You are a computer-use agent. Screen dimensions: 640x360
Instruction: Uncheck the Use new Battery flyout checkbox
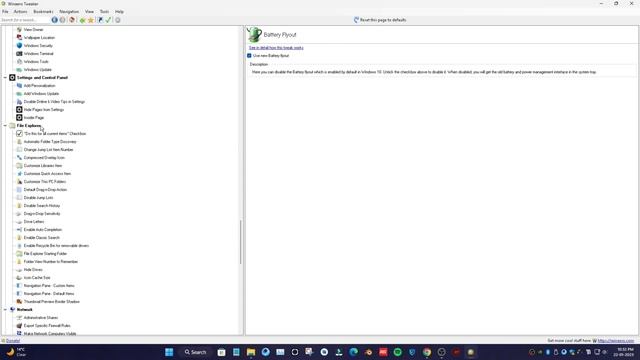(x=249, y=56)
